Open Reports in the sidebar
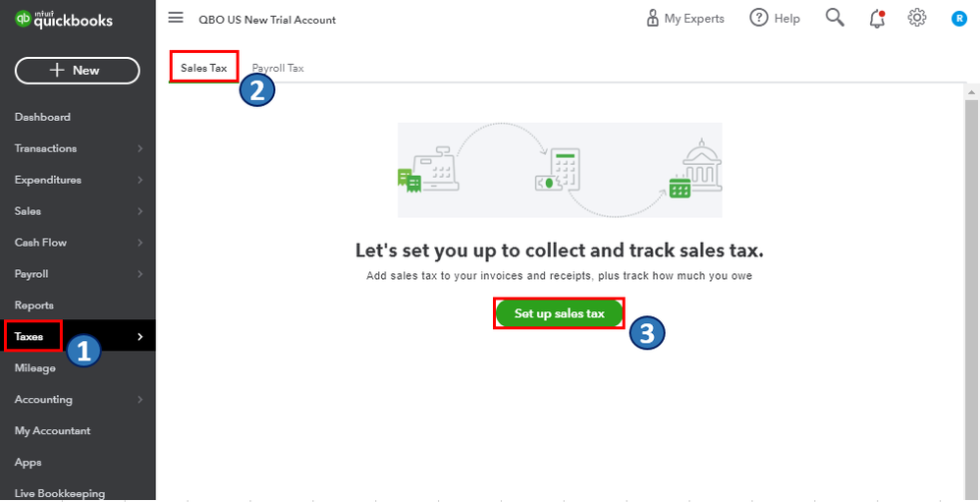The width and height of the screenshot is (980, 502). tap(34, 306)
